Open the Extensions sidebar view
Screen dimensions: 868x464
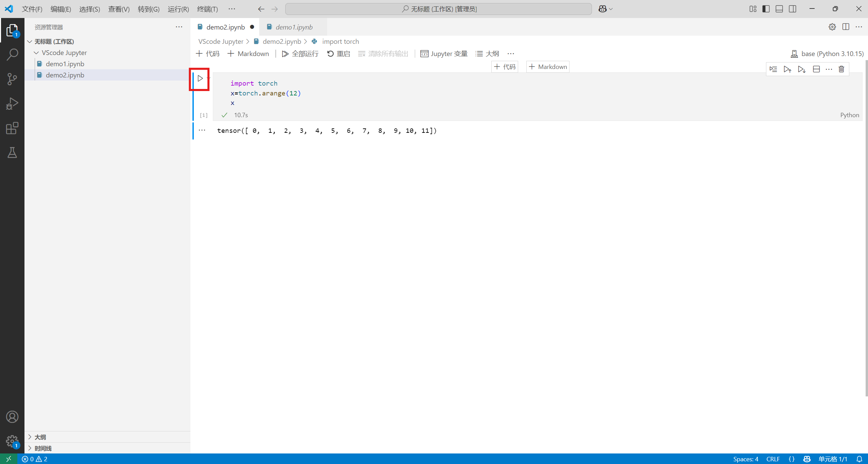click(12, 128)
